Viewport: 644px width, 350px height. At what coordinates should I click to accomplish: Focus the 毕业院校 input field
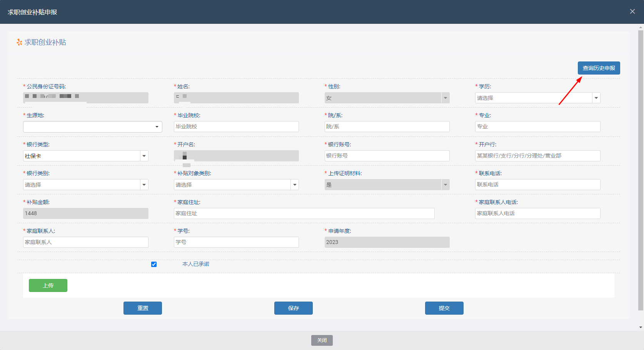click(x=236, y=127)
